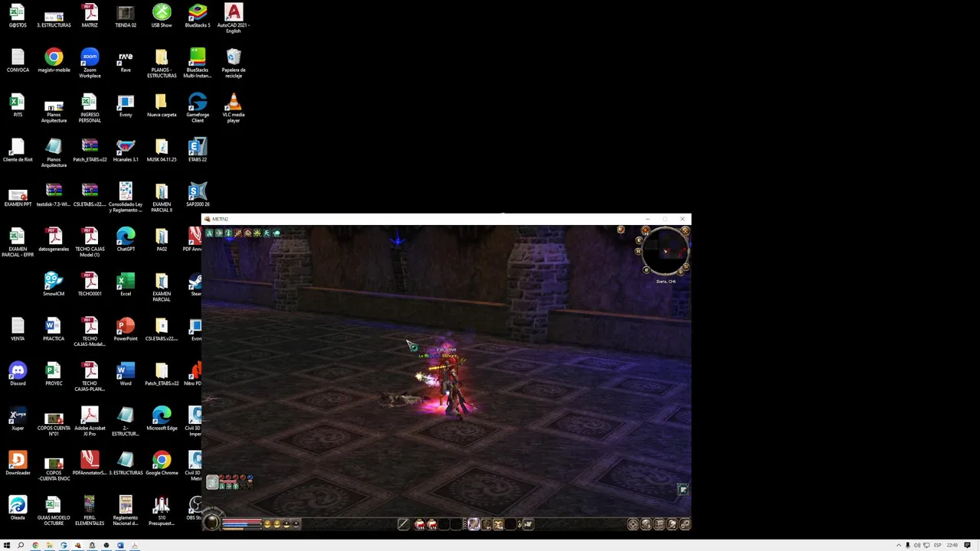Show hidden system tray icons
Image resolution: width=980 pixels, height=551 pixels.
[899, 546]
